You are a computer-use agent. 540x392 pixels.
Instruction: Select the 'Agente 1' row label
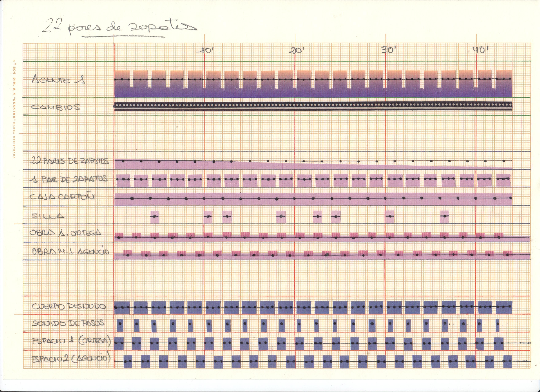(58, 79)
